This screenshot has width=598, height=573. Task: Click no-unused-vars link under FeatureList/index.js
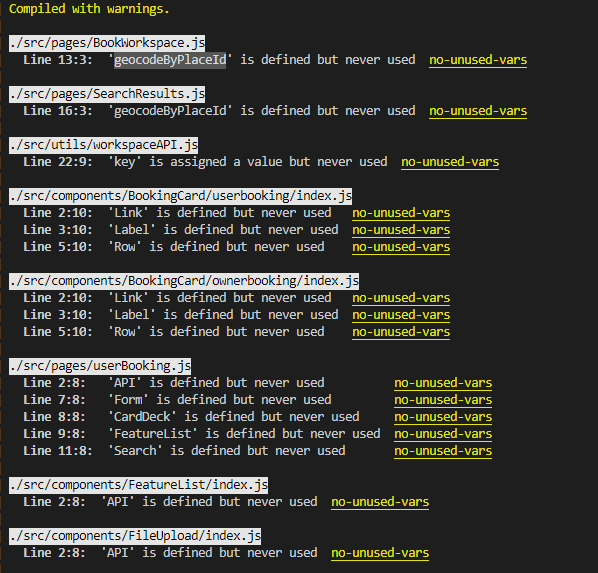coord(380,502)
